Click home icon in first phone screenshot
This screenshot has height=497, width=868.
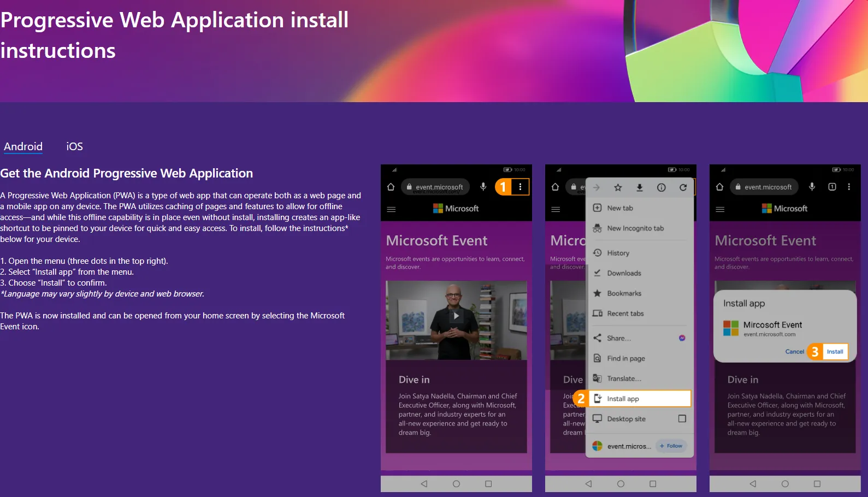click(391, 187)
